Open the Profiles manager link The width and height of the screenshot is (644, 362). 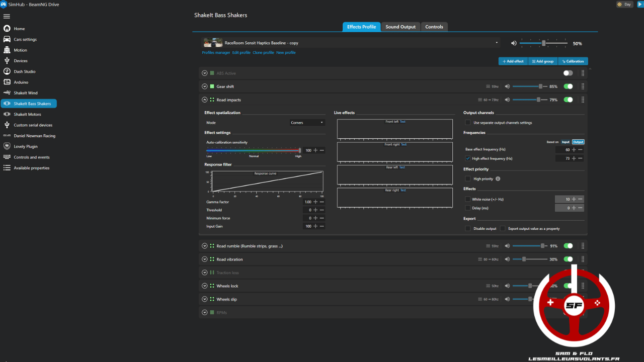[216, 52]
